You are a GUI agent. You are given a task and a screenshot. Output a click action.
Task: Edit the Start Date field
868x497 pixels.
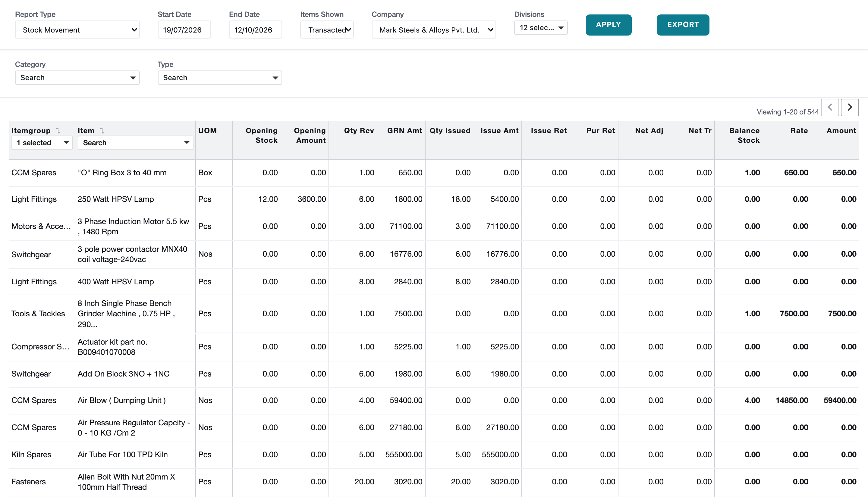pyautogui.click(x=184, y=30)
